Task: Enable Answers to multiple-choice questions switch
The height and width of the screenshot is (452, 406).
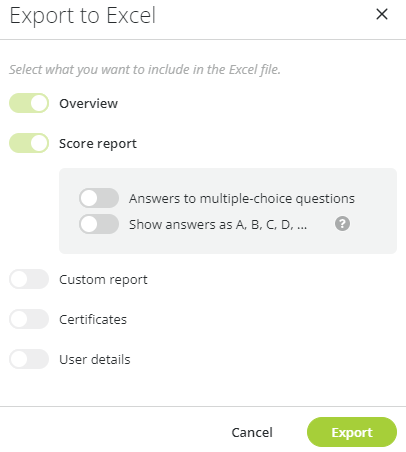Action: [x=99, y=198]
